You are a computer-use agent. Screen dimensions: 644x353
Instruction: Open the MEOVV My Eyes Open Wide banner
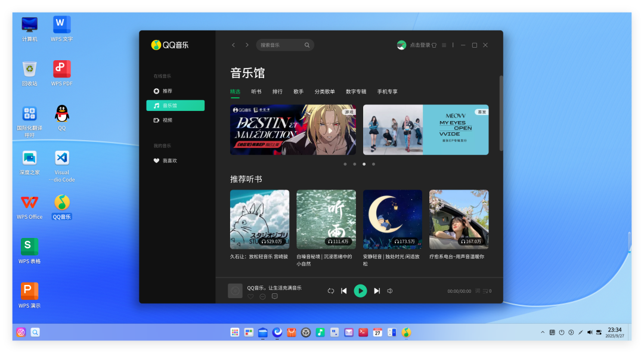[x=426, y=130]
